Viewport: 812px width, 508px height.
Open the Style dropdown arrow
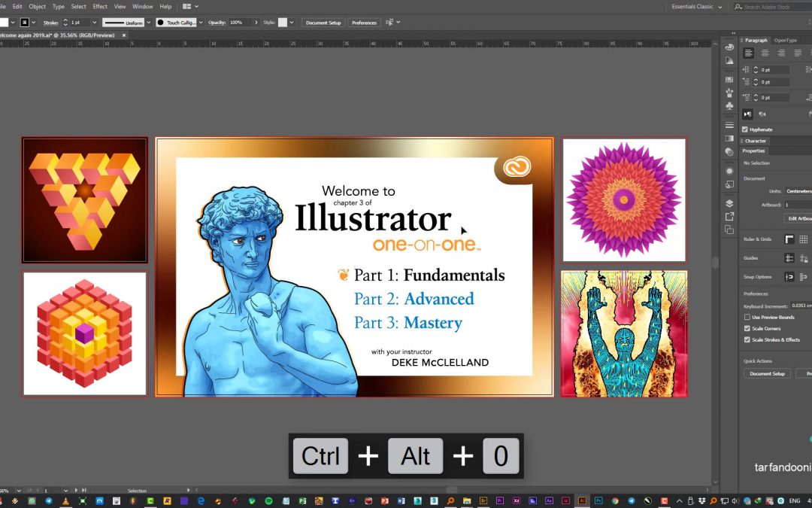click(292, 23)
